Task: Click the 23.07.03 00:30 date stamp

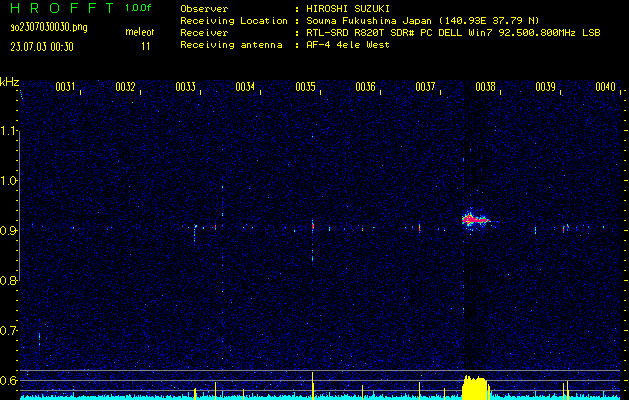Action: point(44,46)
